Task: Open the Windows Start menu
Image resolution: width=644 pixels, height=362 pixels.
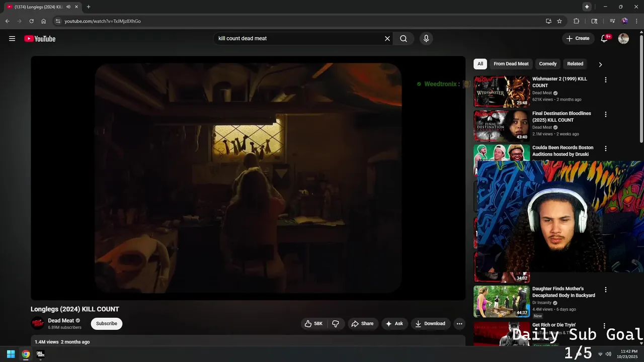Action: coord(11,354)
